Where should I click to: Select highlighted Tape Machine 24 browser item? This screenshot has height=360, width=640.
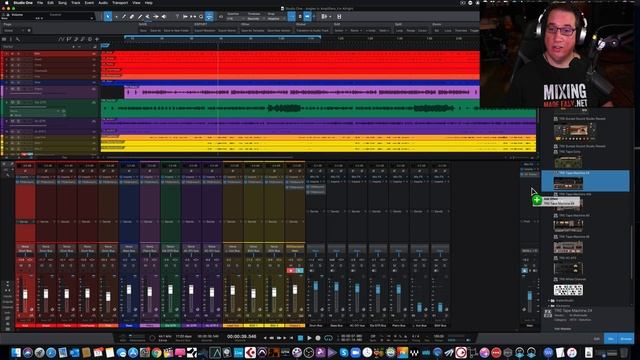(585, 181)
